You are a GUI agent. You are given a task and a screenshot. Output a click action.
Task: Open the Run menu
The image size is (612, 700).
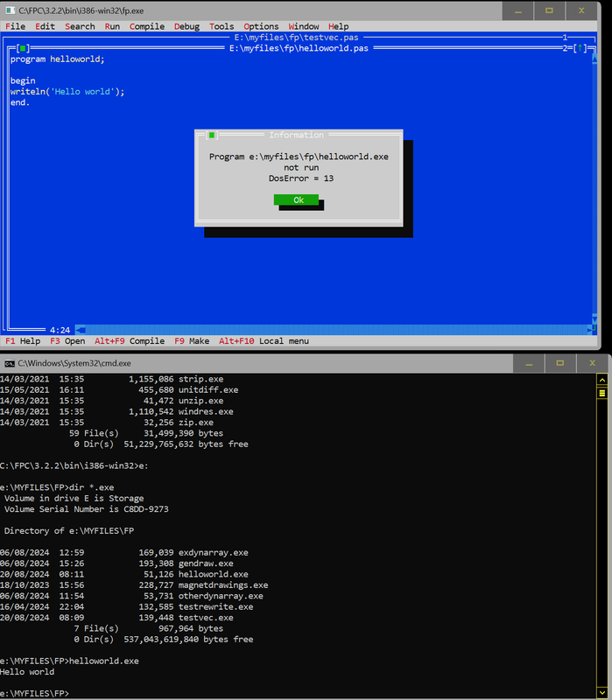tap(112, 26)
